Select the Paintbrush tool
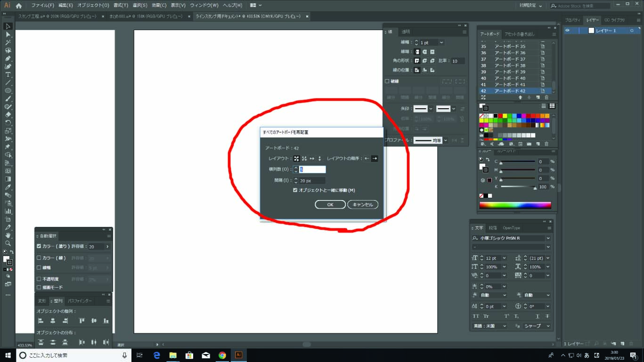The width and height of the screenshot is (644, 362). click(x=8, y=98)
